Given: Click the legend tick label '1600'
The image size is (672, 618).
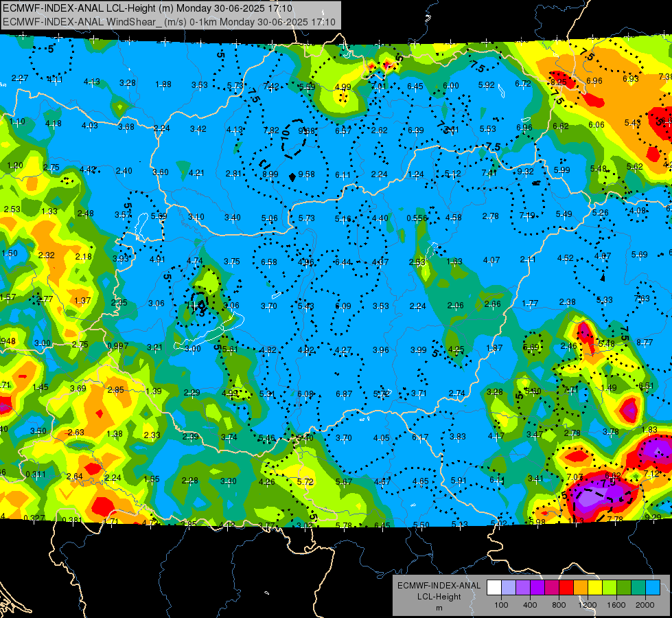Looking at the screenshot, I should point(616,605).
